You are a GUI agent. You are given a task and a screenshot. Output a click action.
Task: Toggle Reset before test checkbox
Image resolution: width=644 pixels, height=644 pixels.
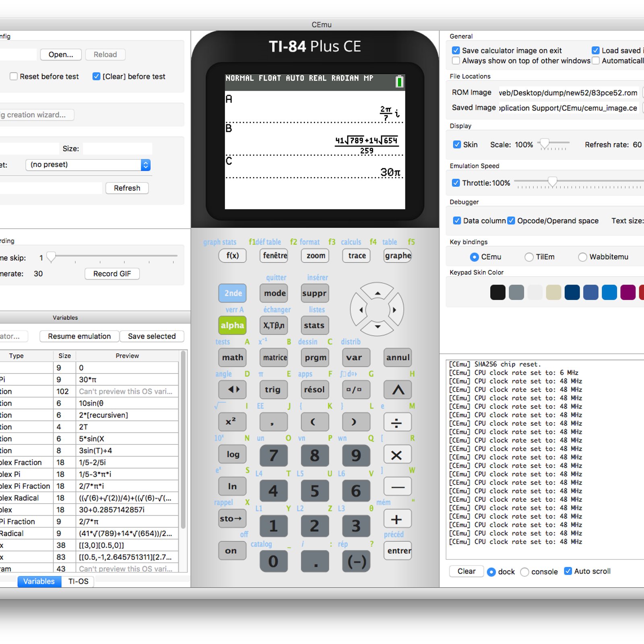point(14,76)
